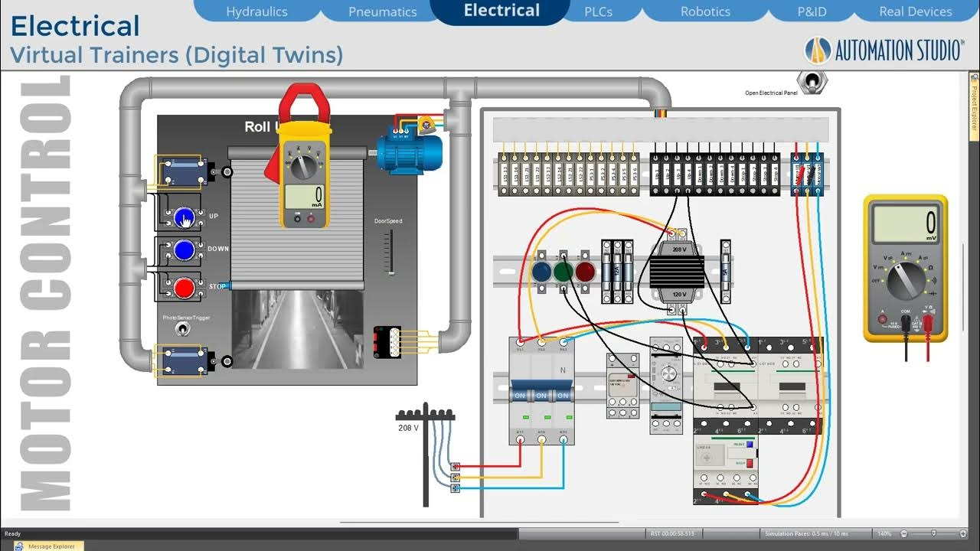980x551 pixels.
Task: Toggle third circuit breaker ON pole
Action: point(563,395)
